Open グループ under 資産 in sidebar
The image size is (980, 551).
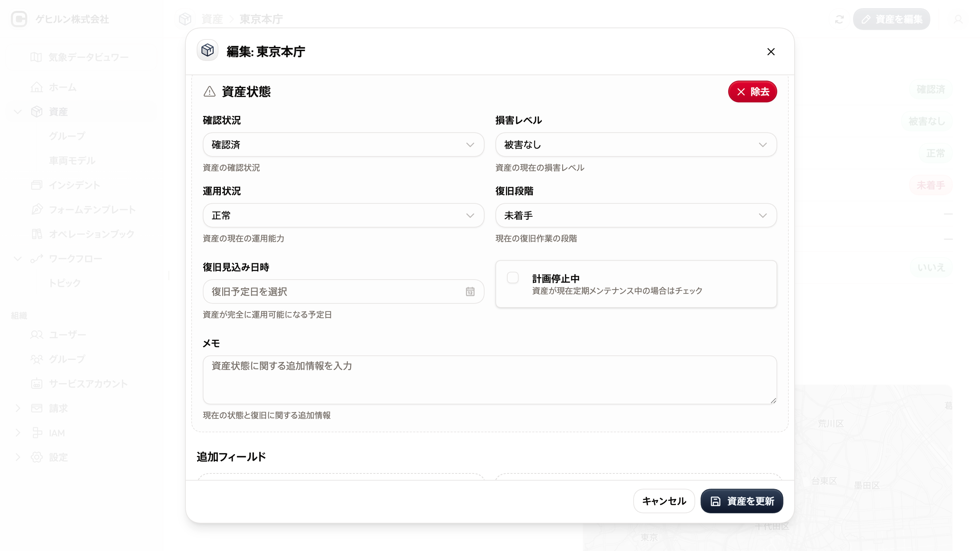tap(67, 136)
